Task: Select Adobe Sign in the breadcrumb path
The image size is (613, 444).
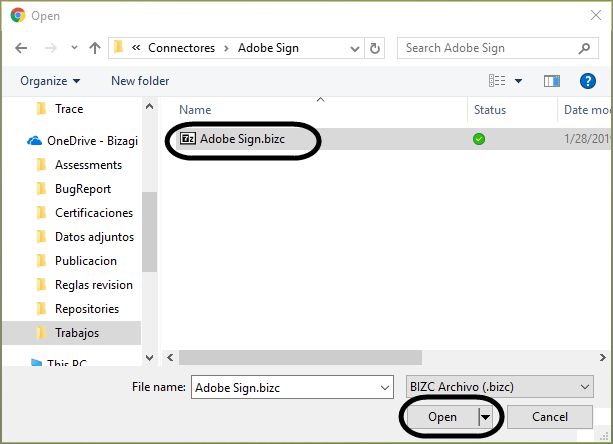Action: (x=268, y=48)
